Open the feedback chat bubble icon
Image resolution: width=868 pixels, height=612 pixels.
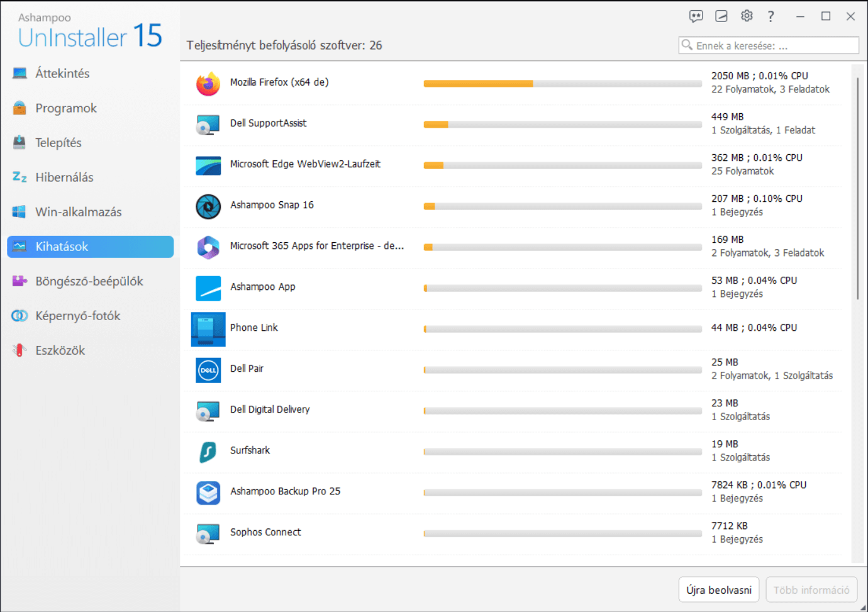696,16
